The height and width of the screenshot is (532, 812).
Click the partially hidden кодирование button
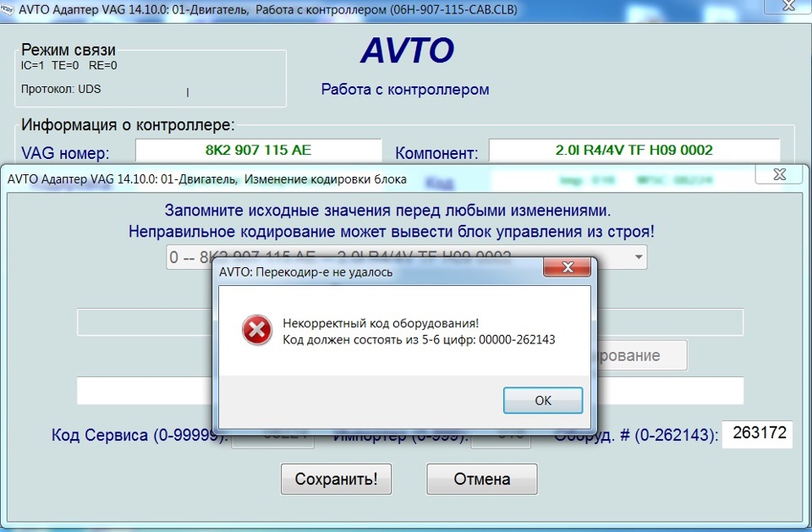[x=639, y=355]
